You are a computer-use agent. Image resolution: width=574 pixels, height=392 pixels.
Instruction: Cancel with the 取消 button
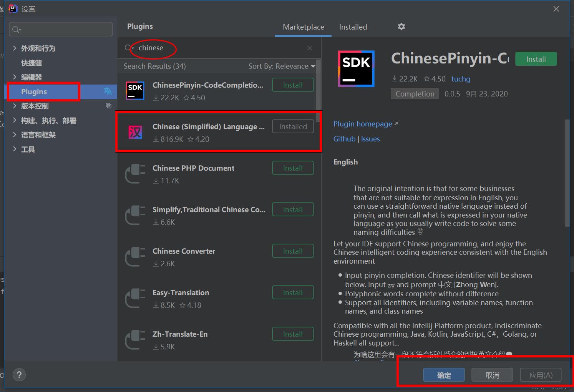492,375
